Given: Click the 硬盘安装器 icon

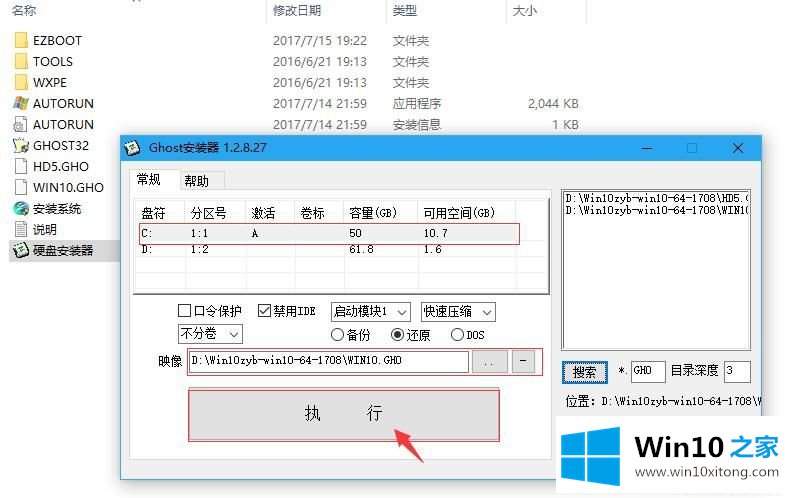Looking at the screenshot, I should pyautogui.click(x=21, y=250).
